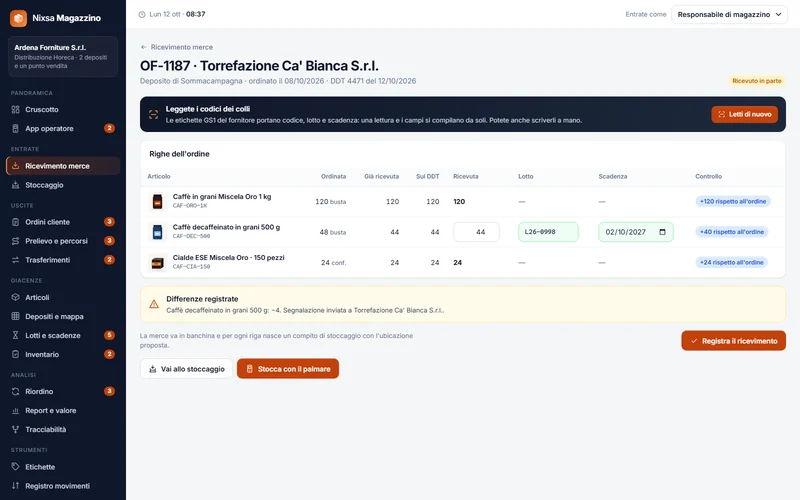Open the Ardena Forniture S.r.l. company selector
The width and height of the screenshot is (800, 500).
63,57
